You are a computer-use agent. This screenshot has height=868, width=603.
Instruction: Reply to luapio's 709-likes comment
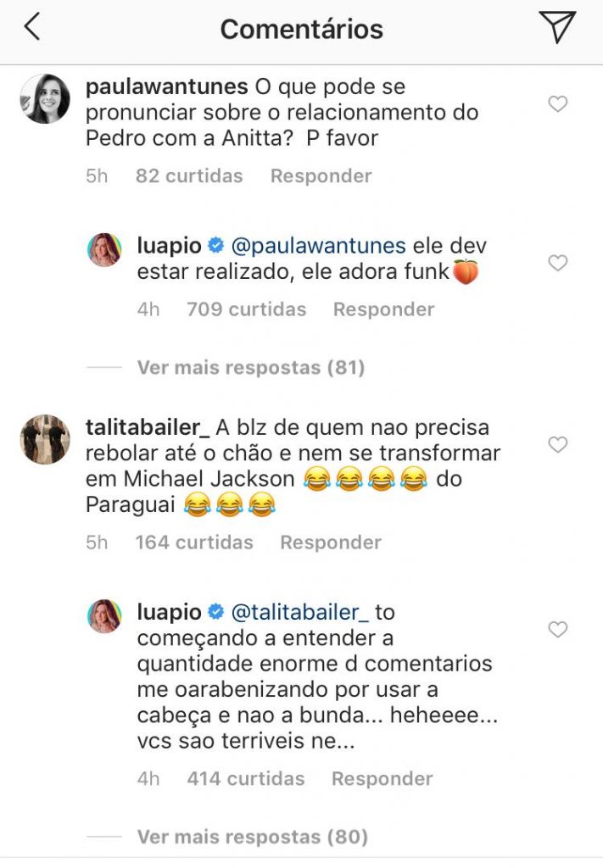[383, 309]
